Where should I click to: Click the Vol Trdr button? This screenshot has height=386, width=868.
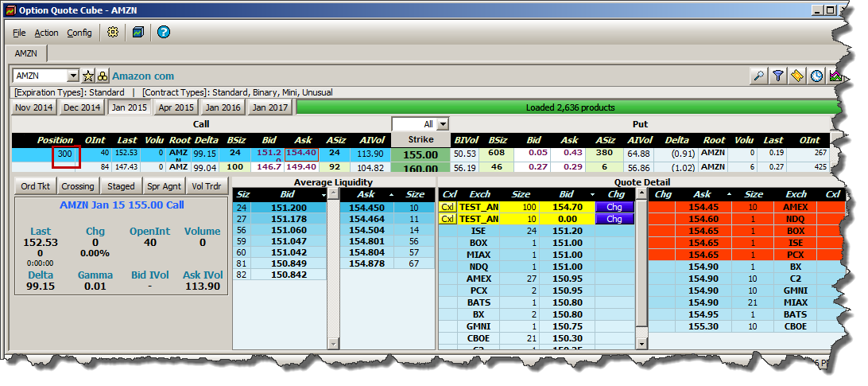pos(207,186)
